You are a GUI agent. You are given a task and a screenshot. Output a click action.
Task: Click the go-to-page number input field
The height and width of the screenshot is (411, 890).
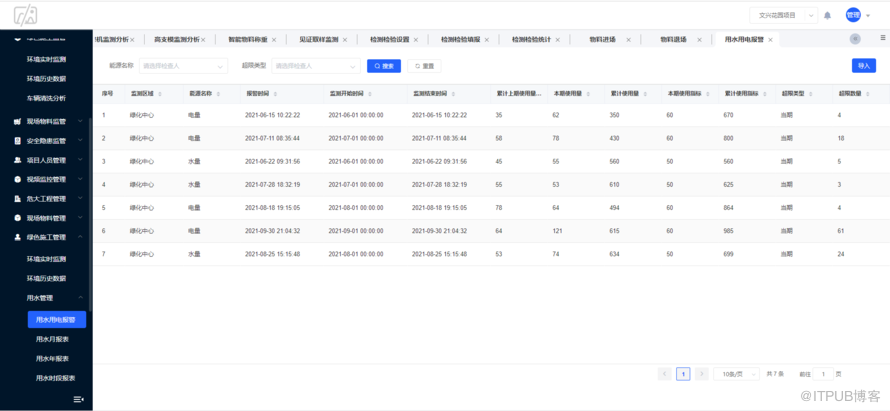[x=823, y=374]
